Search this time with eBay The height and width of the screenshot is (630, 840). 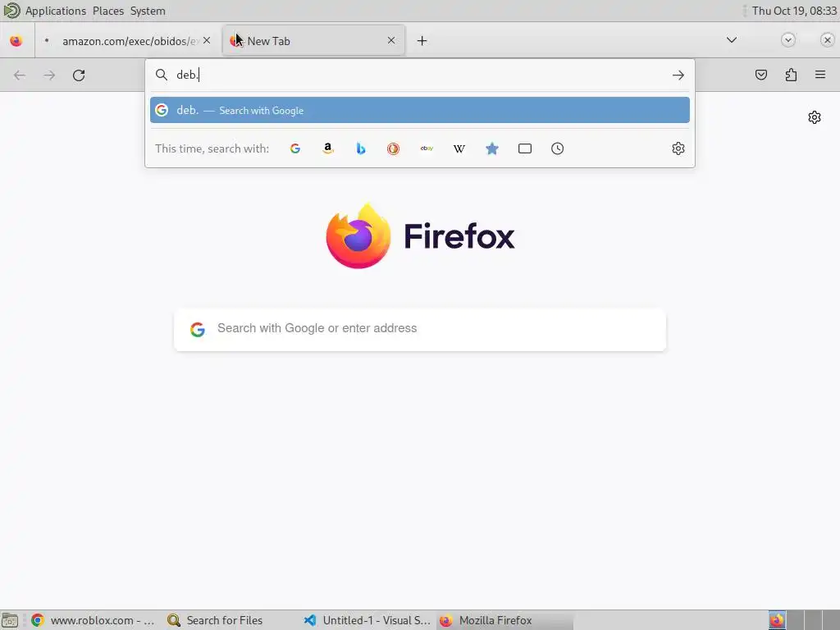click(427, 148)
